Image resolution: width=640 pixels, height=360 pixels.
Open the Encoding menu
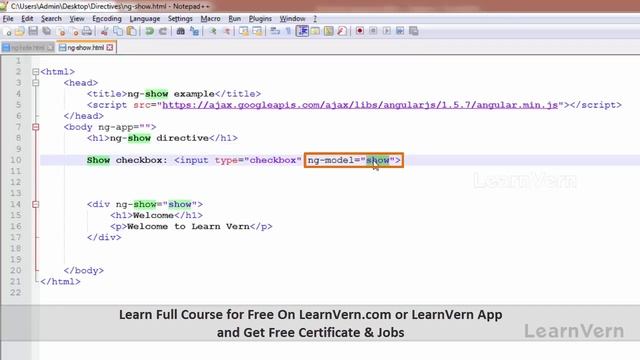[x=107, y=19]
